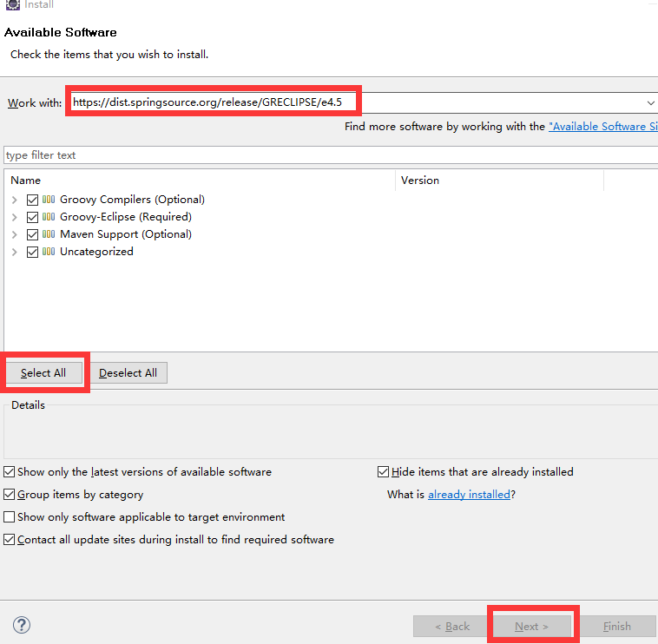
Task: Click the Finish button
Action: 617,626
